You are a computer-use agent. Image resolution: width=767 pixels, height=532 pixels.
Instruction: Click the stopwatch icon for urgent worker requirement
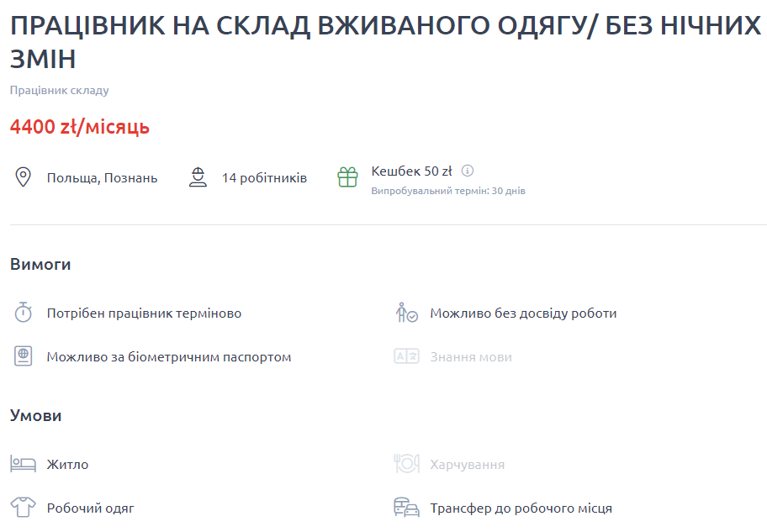pyautogui.click(x=24, y=312)
